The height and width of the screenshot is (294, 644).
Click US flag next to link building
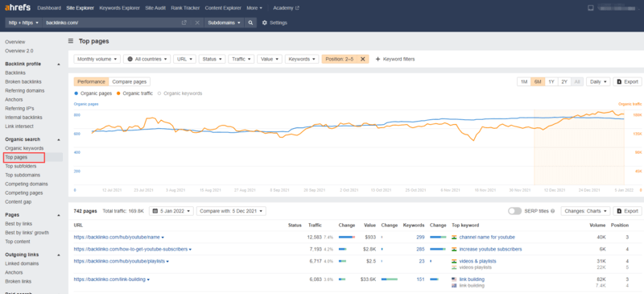[x=454, y=280]
